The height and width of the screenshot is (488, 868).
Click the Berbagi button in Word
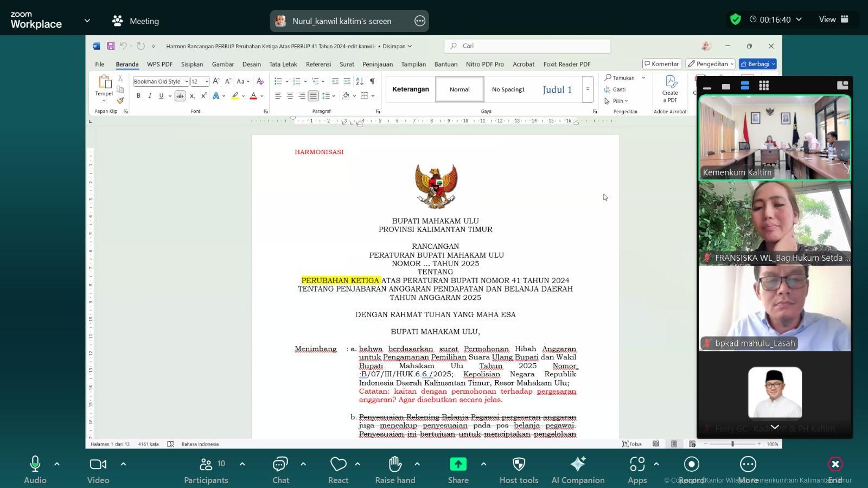coord(757,64)
